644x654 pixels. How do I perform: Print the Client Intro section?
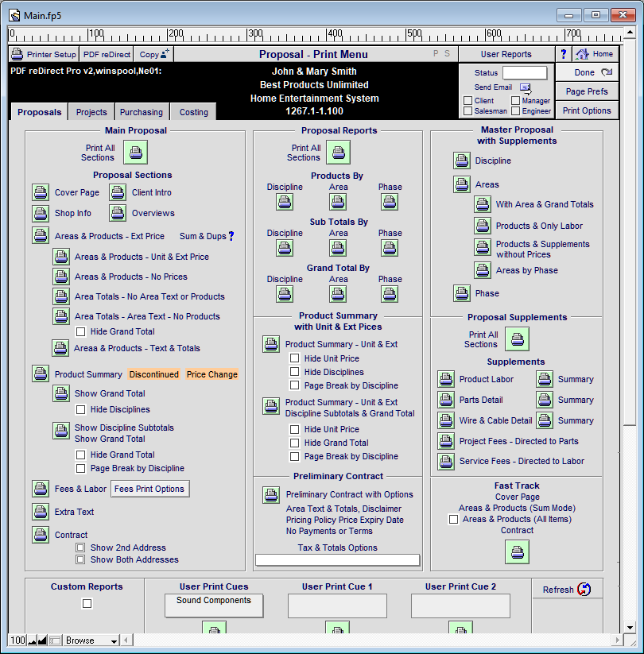point(118,192)
